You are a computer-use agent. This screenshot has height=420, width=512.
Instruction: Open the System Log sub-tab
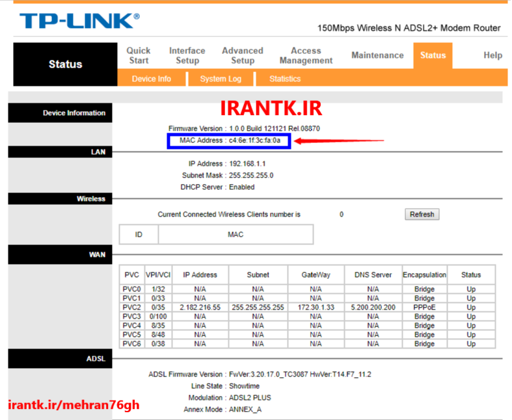(221, 79)
